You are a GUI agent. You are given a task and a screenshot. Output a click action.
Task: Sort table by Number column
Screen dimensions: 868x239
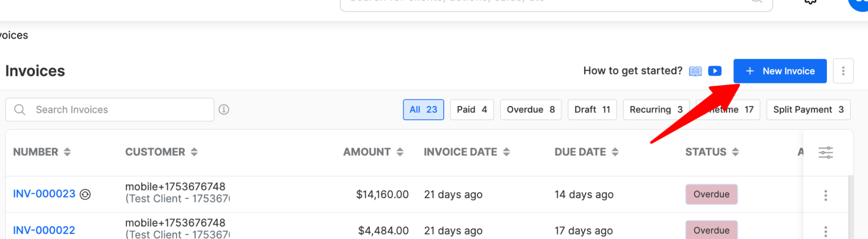click(67, 152)
